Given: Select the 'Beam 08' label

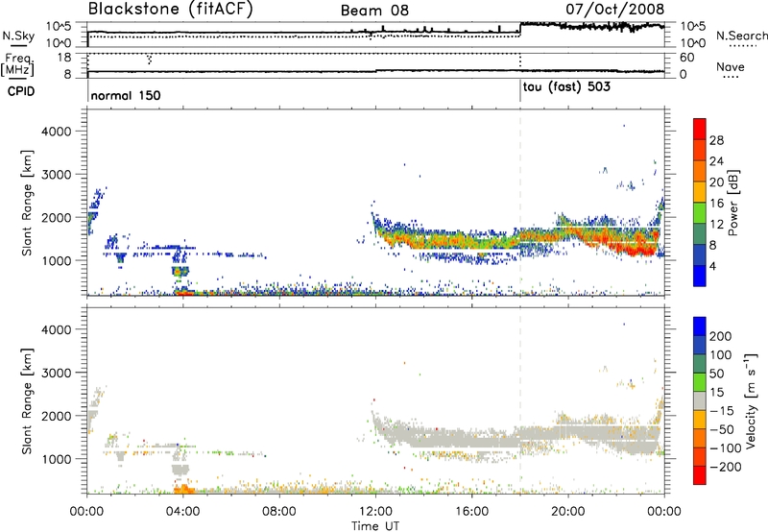Looking at the screenshot, I should (x=374, y=11).
